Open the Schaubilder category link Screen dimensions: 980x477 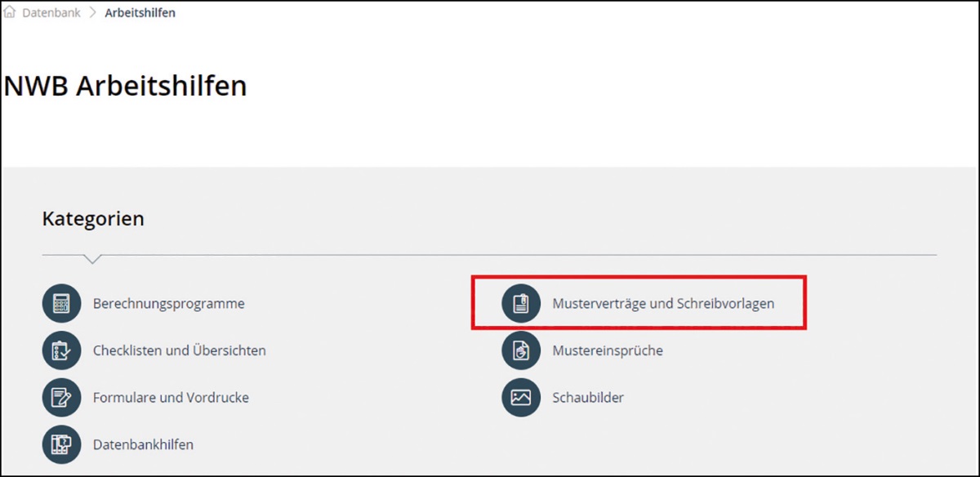pos(587,399)
